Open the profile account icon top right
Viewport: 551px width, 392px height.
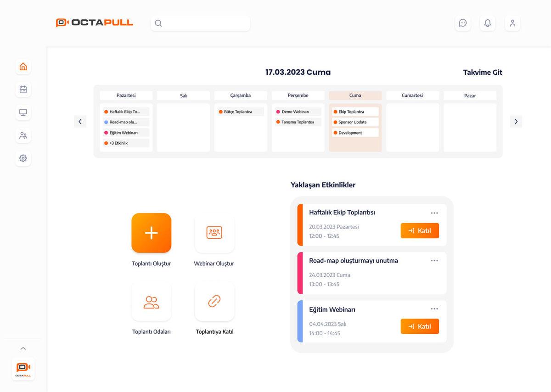click(x=512, y=23)
